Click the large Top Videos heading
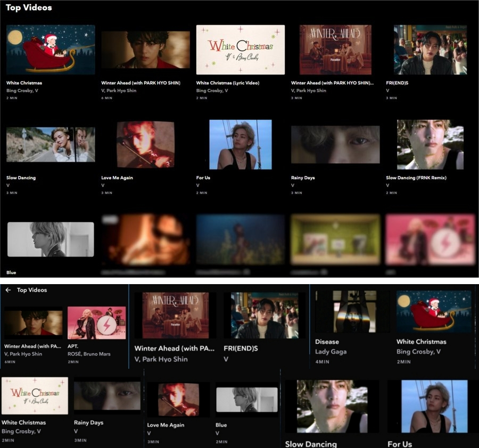 (29, 7)
